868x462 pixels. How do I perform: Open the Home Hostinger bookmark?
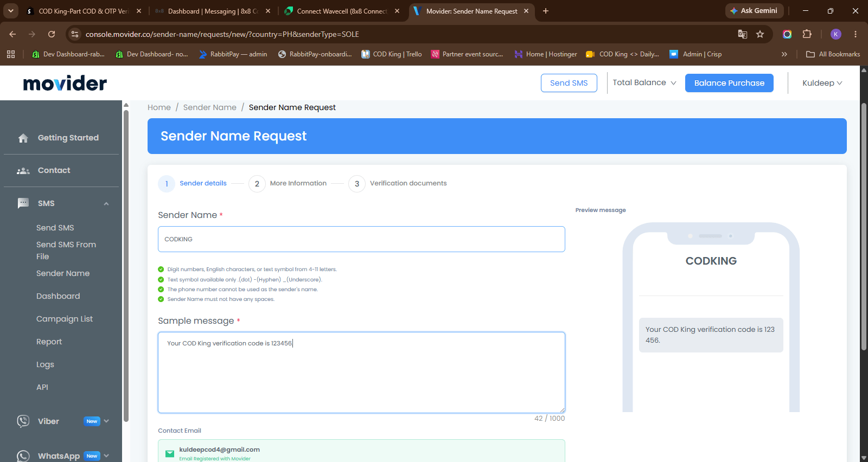pyautogui.click(x=546, y=54)
